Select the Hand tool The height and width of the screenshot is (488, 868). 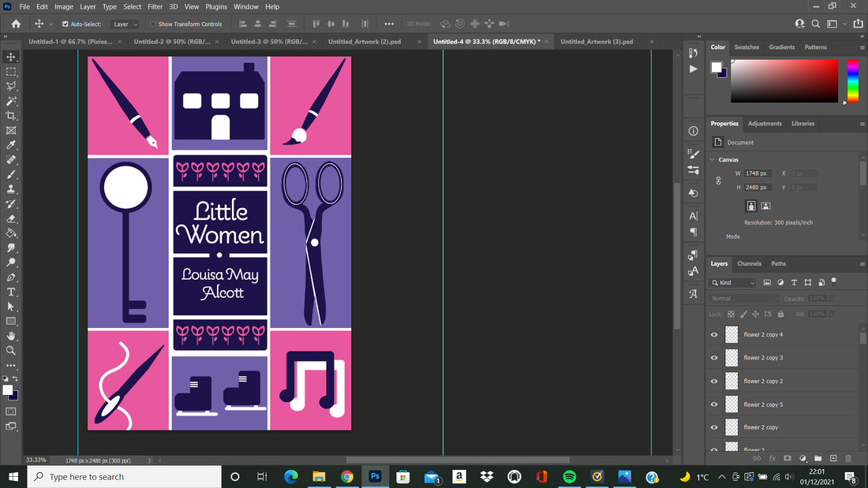pos(11,336)
